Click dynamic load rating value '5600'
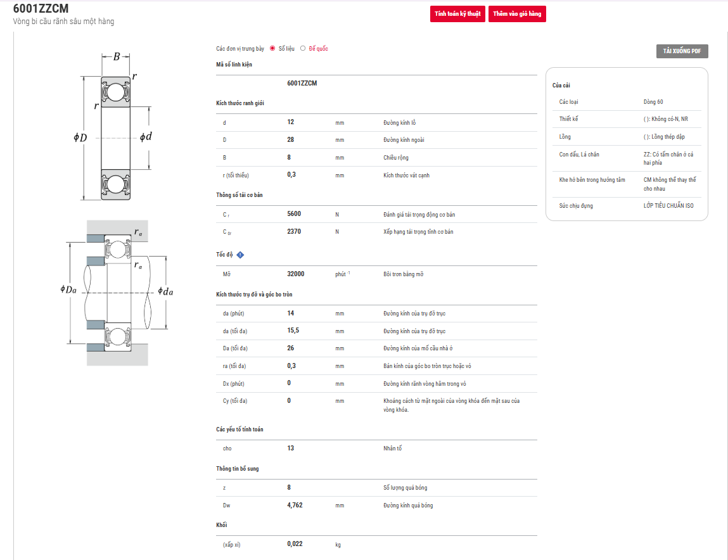728x560 pixels. click(294, 214)
